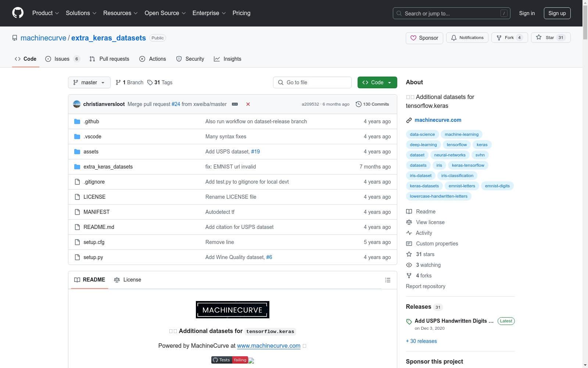
Task: Expand the Open Source menu
Action: coord(165,13)
